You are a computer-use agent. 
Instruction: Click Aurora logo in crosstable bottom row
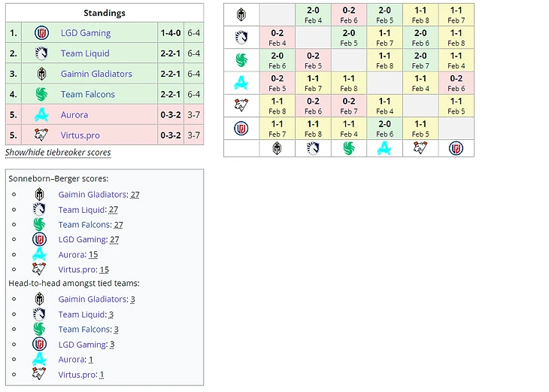[384, 148]
